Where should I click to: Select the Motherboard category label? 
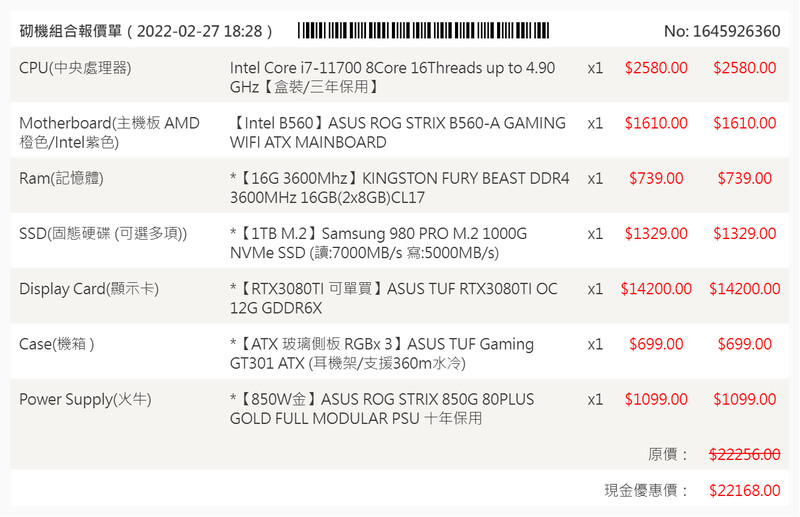click(x=109, y=132)
